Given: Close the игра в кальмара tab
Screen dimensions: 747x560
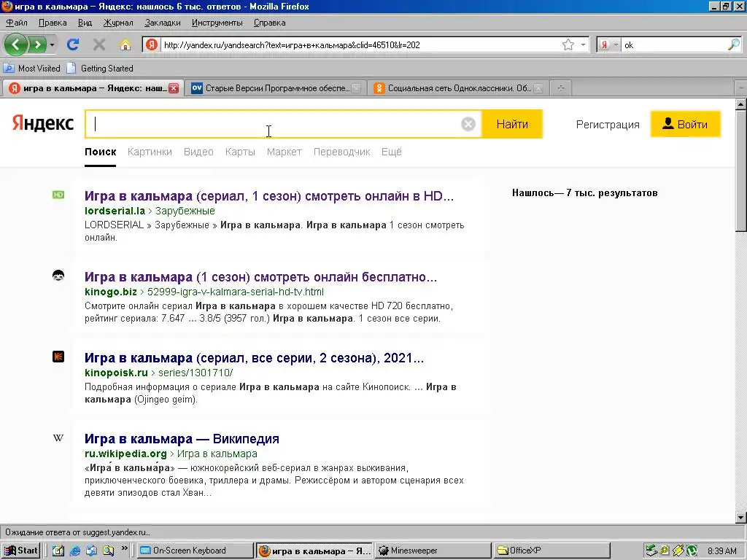Looking at the screenshot, I should pos(174,88).
